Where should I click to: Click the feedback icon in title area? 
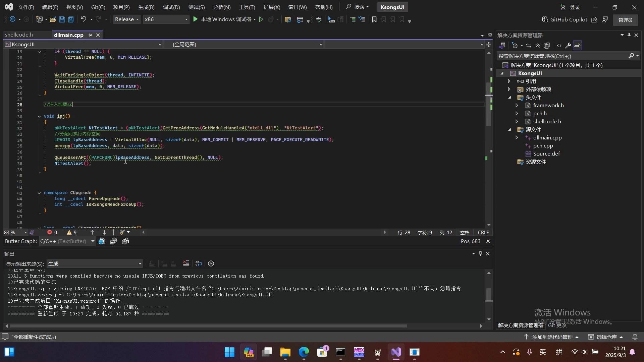click(x=605, y=19)
